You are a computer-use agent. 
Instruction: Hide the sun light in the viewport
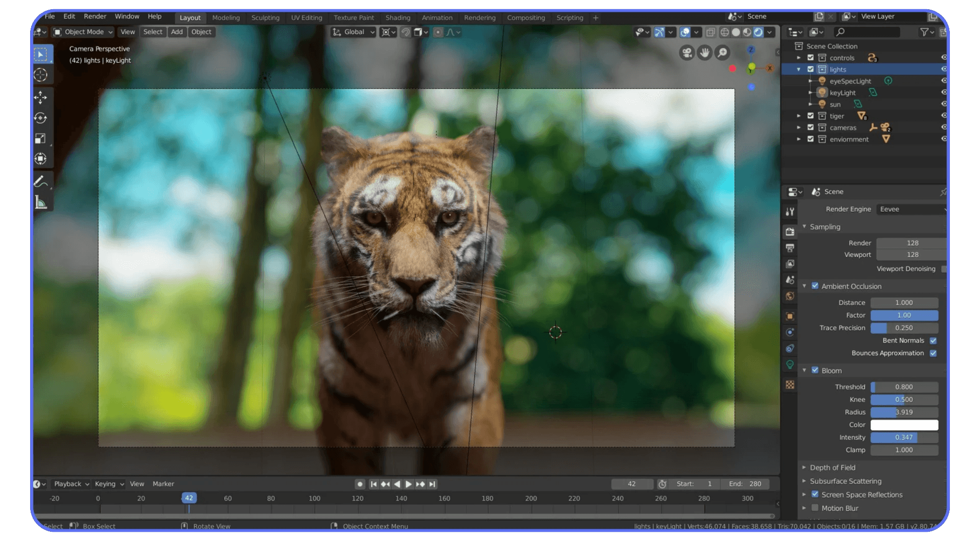pyautogui.click(x=943, y=104)
